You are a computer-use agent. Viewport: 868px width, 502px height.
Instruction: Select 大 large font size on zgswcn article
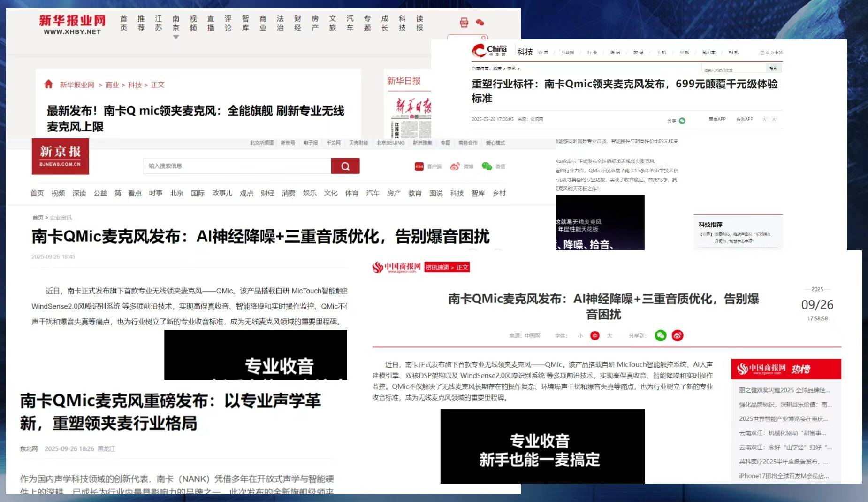[609, 336]
